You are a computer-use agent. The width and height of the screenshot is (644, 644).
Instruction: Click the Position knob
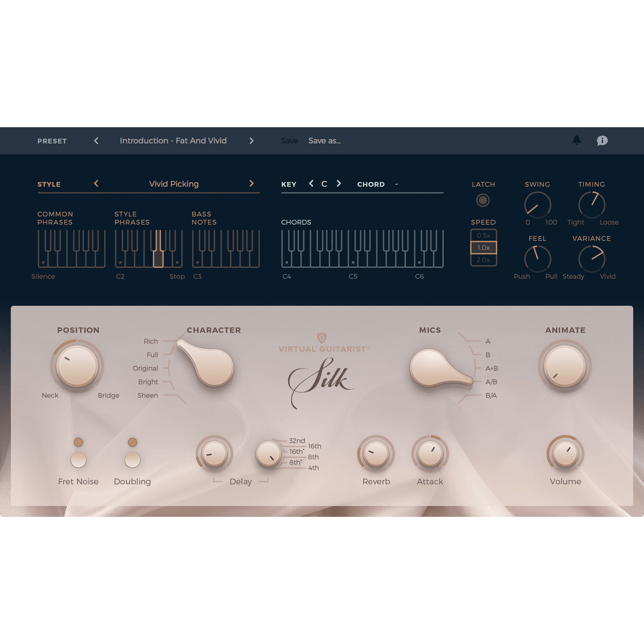[x=77, y=366]
